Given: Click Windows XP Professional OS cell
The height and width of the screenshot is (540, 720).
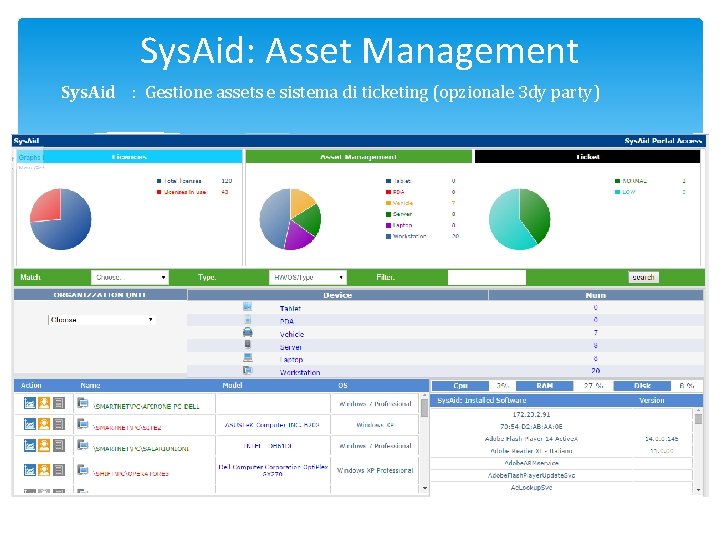Looking at the screenshot, I should click(x=375, y=471).
